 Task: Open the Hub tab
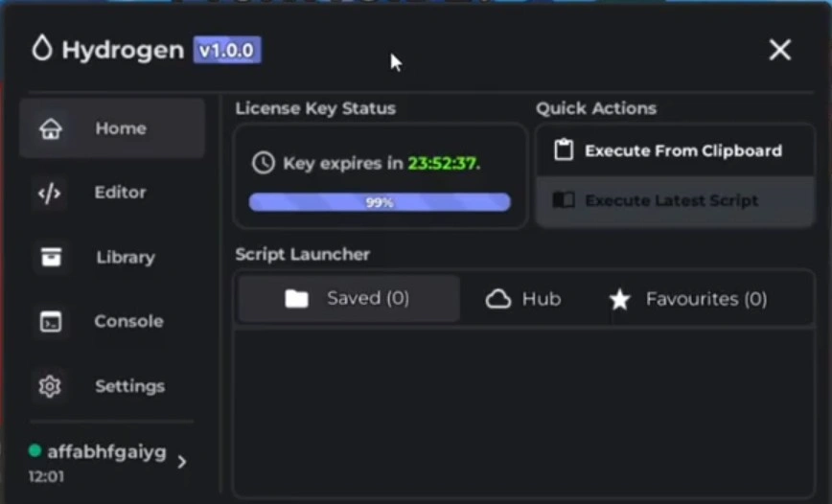tap(524, 299)
